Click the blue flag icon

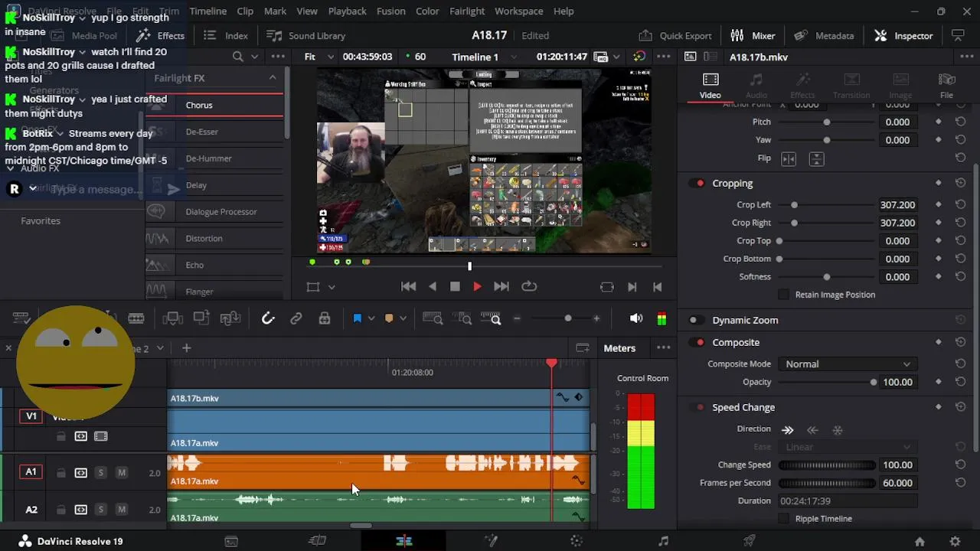tap(357, 318)
